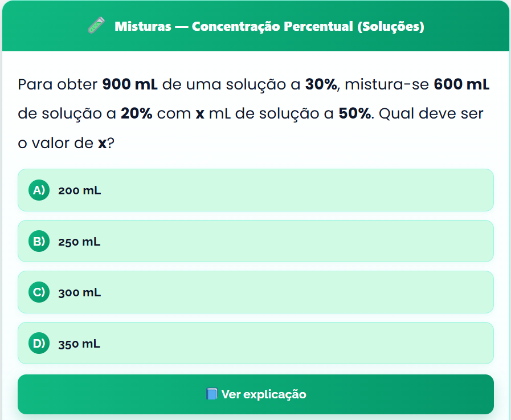Click the bold 600 mL text
This screenshot has height=420, width=511.
[x=461, y=85]
